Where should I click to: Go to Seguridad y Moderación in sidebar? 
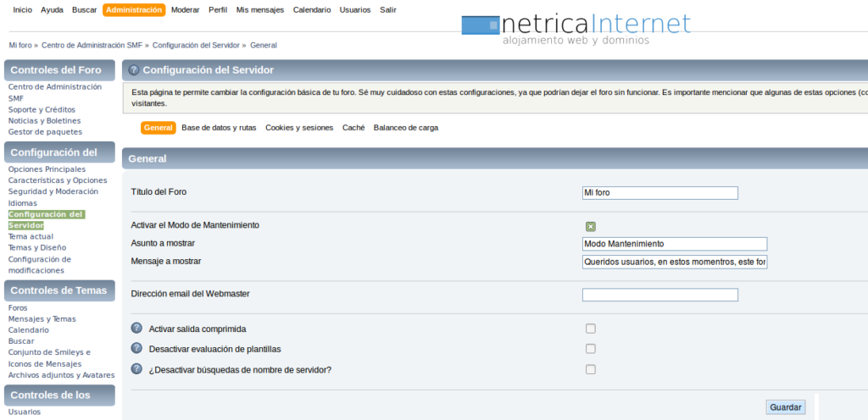pyautogui.click(x=53, y=192)
